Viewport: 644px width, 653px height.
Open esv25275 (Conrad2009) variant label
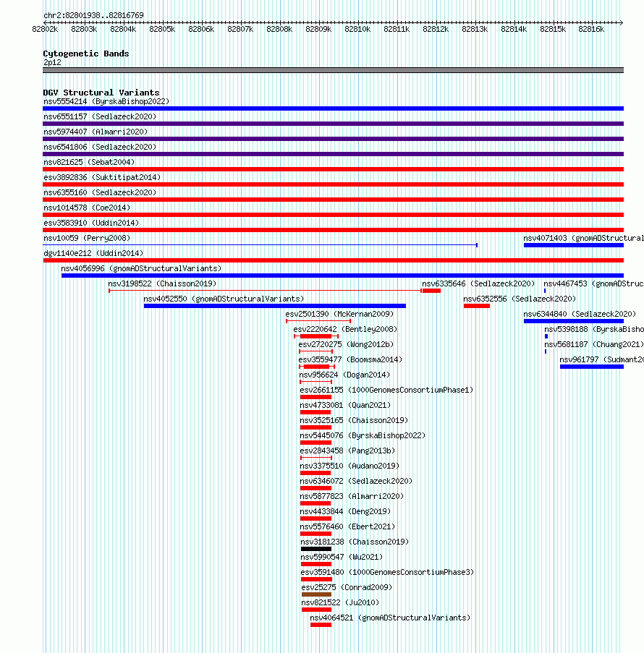(x=347, y=588)
